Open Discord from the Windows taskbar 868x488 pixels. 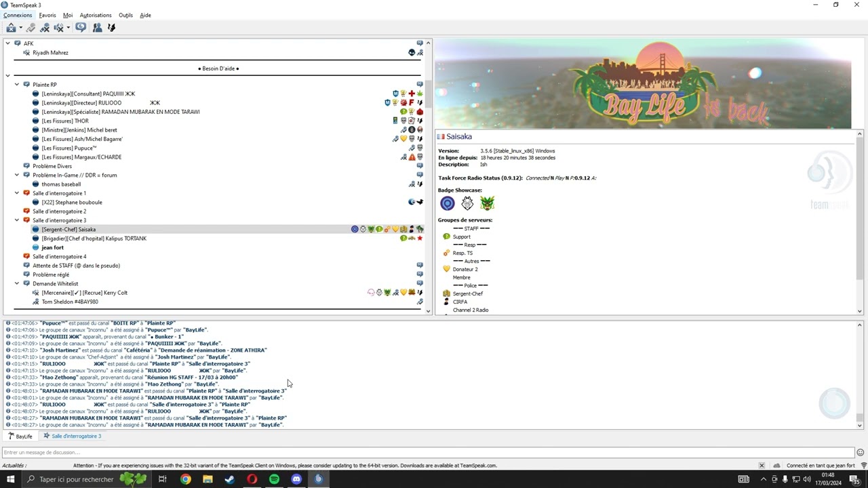[296, 479]
